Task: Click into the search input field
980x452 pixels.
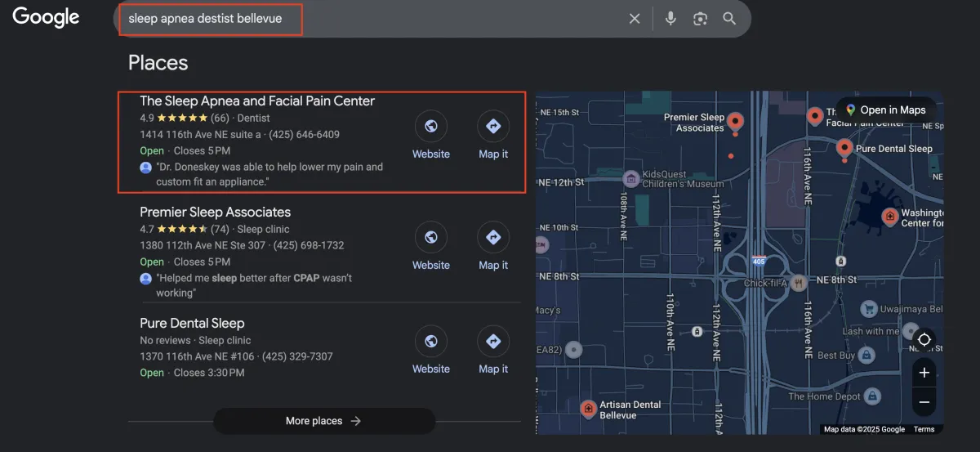Action: tap(367, 19)
